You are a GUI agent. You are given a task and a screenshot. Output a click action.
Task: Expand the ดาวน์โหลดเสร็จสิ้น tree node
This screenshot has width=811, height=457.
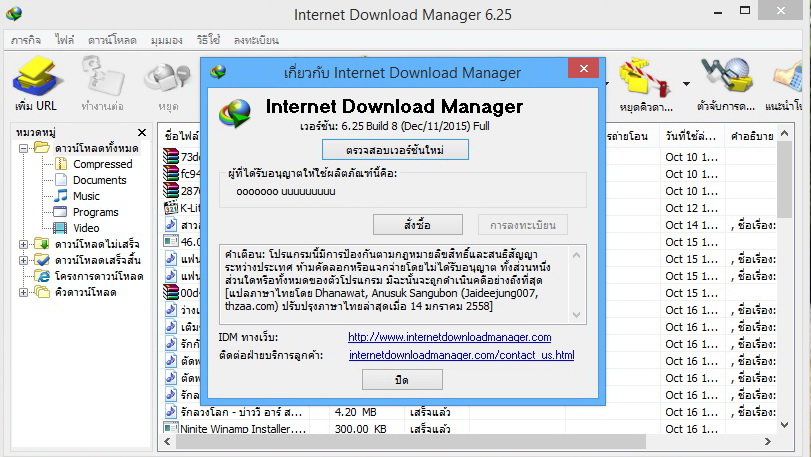click(23, 260)
